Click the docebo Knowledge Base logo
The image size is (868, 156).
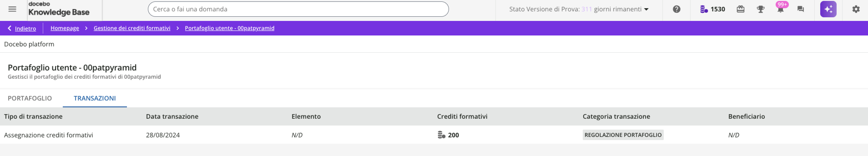pos(59,9)
